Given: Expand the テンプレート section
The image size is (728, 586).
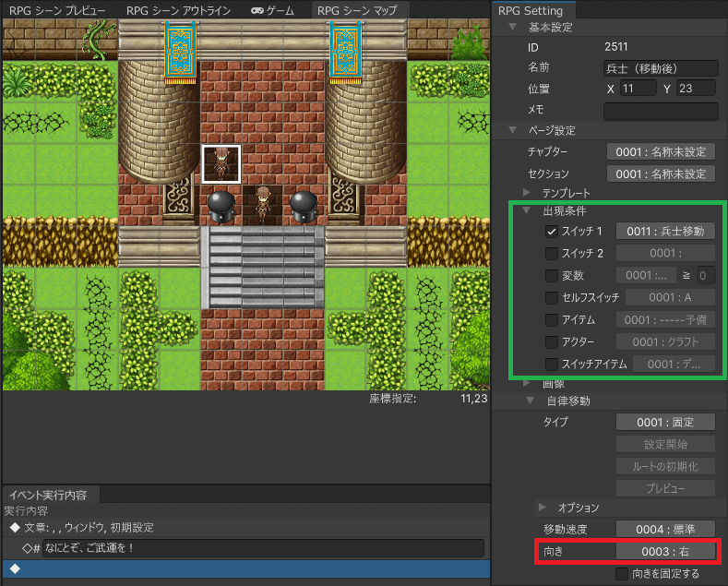Looking at the screenshot, I should tap(528, 193).
